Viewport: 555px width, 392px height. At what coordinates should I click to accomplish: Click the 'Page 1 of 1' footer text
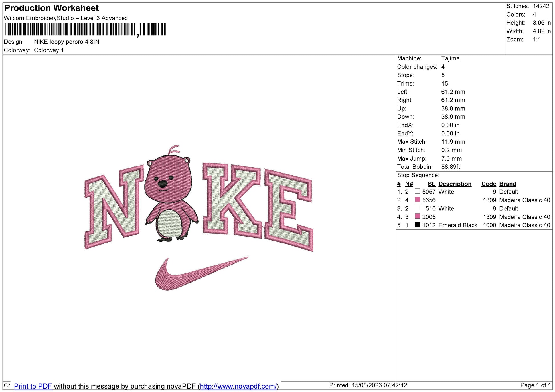[x=536, y=385]
